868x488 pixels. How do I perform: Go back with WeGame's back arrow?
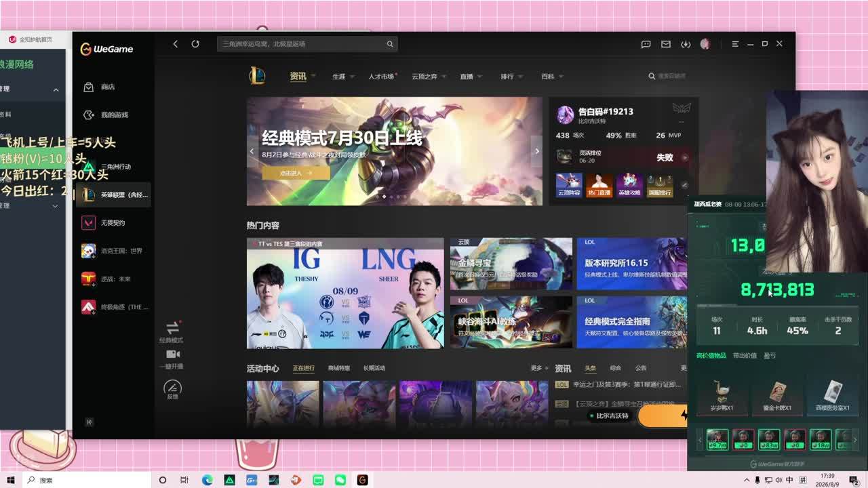[x=175, y=44]
